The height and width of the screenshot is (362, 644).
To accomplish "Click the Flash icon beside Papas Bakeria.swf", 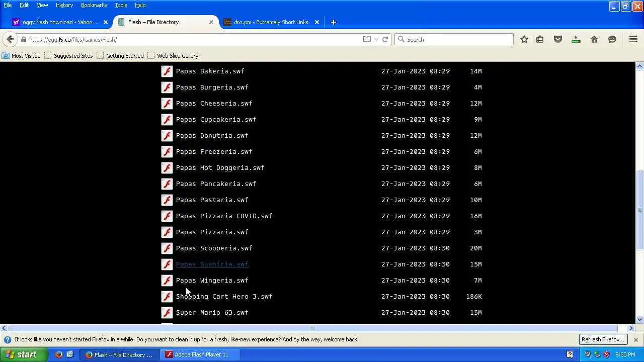I will (x=167, y=71).
